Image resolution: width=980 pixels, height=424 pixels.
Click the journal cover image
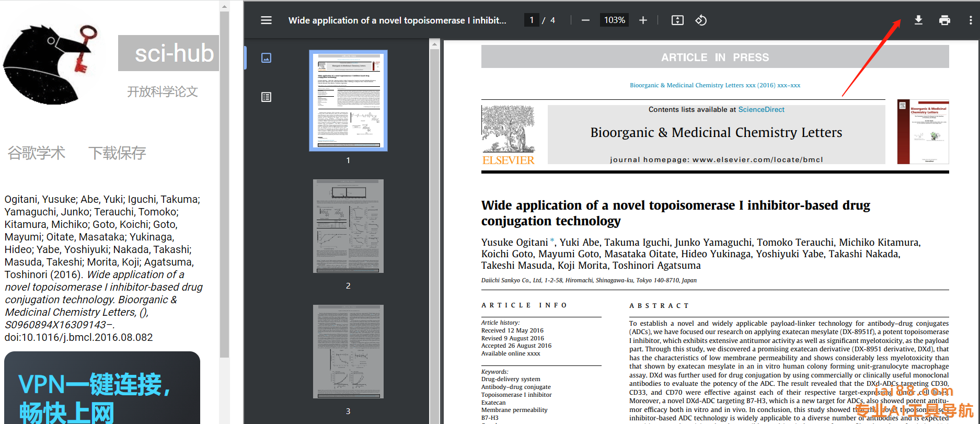coord(923,132)
